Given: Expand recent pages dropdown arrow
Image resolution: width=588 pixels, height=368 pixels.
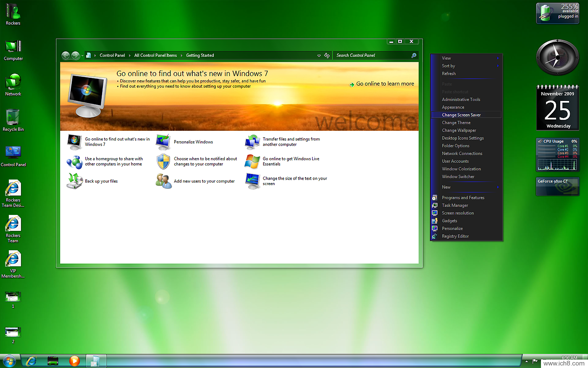Looking at the screenshot, I should (x=82, y=56).
